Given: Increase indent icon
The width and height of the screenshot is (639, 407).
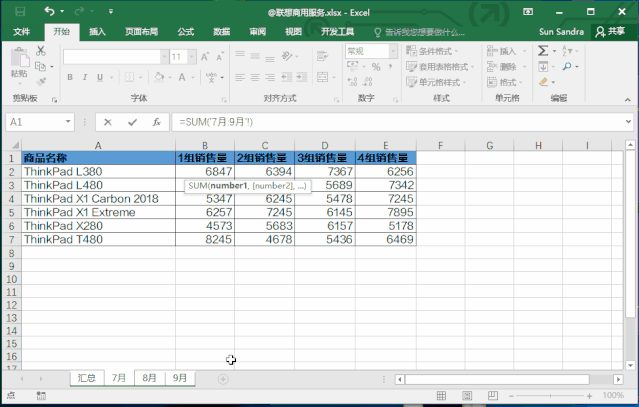Looking at the screenshot, I should pyautogui.click(x=302, y=77).
